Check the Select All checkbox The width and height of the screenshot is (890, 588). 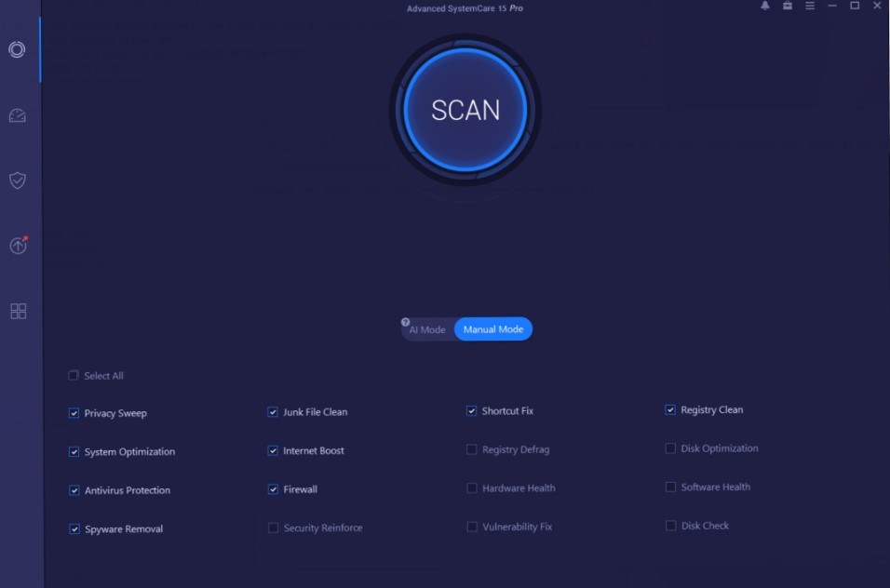(74, 376)
